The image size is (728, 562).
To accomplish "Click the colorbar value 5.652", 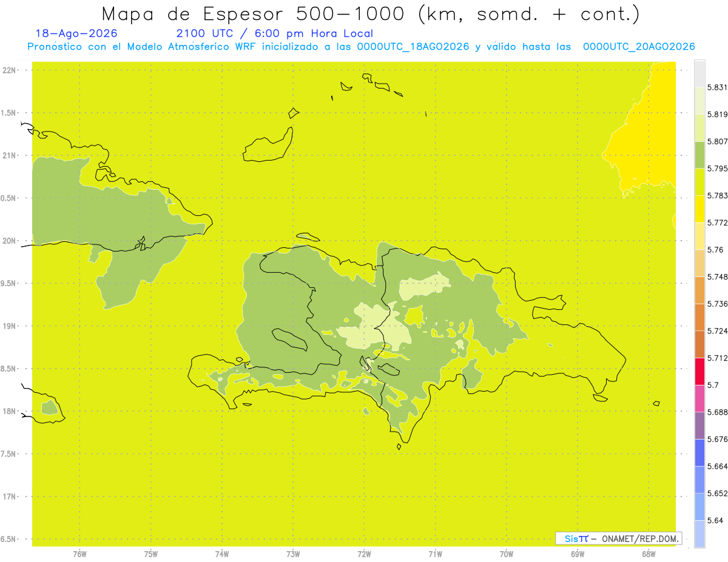I will [x=718, y=493].
